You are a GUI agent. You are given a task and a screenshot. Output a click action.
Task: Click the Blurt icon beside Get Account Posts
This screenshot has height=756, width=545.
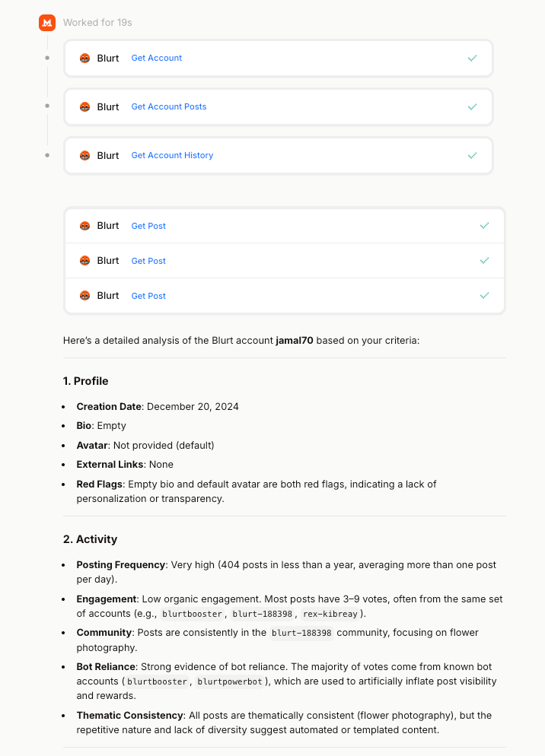pos(85,107)
